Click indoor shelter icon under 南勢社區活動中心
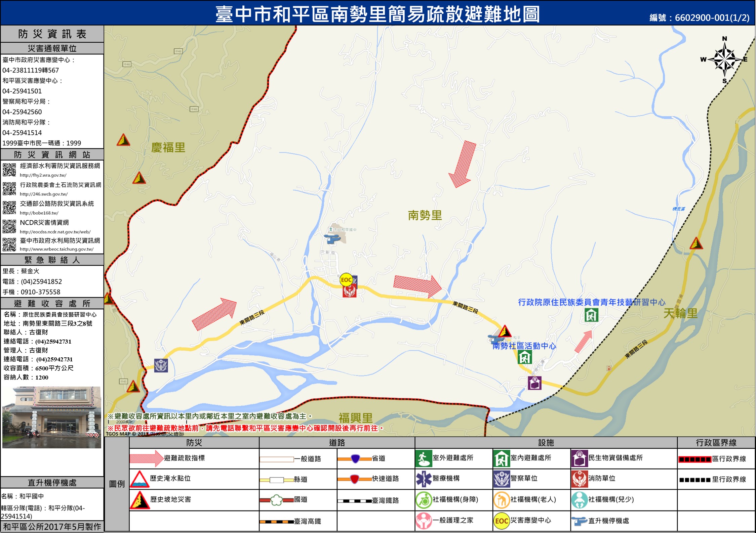 [x=524, y=357]
